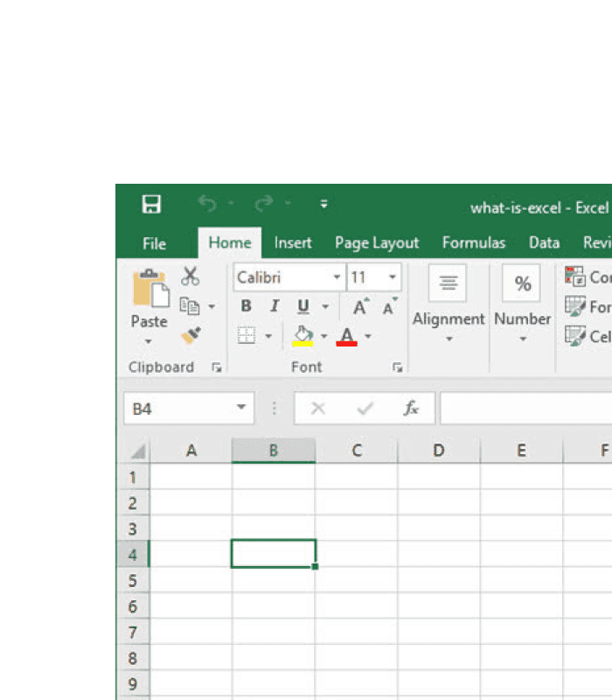The width and height of the screenshot is (612, 700).
Task: Click the Copy icon
Action: click(190, 306)
